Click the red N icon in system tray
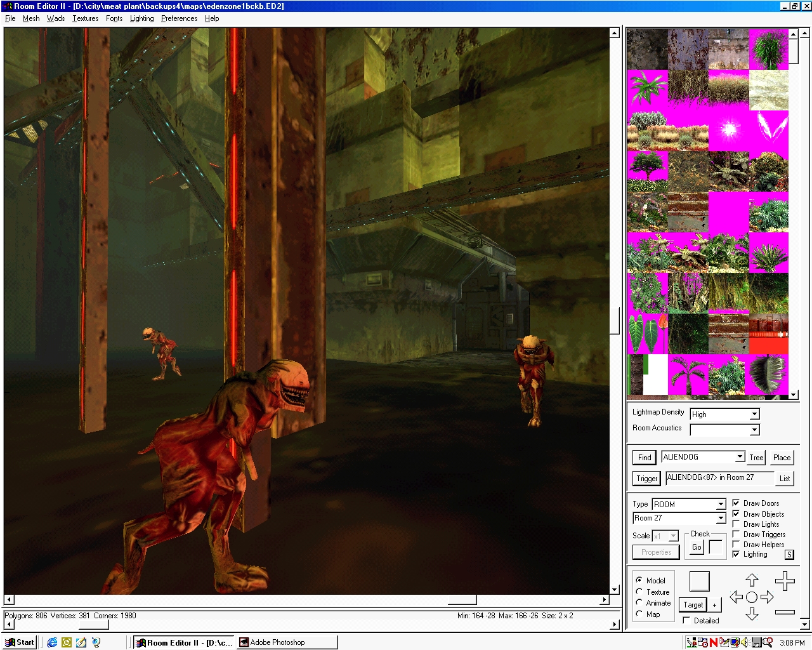The image size is (812, 650). pos(714,642)
